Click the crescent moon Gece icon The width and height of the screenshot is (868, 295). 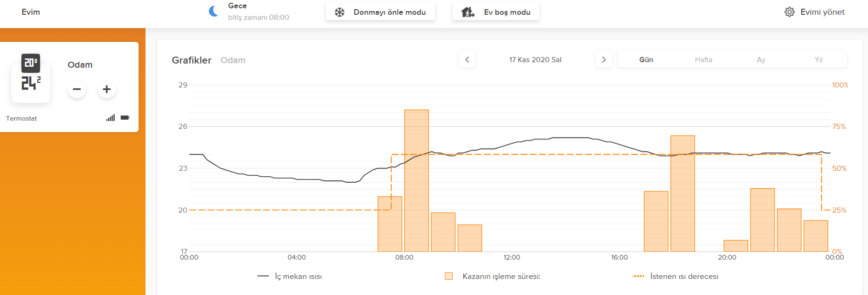(x=214, y=11)
